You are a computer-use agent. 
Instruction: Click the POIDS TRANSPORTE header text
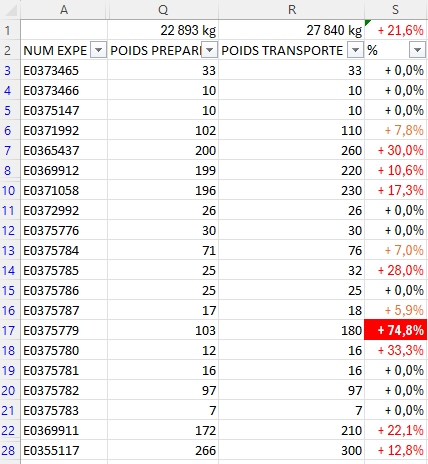tap(282, 51)
